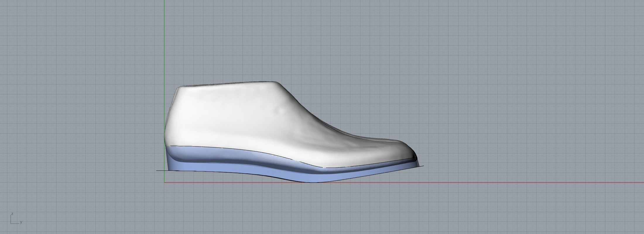Click the world axes icon corner
Image resolution: width=644 pixels, height=234 pixels.
pyautogui.click(x=11, y=223)
